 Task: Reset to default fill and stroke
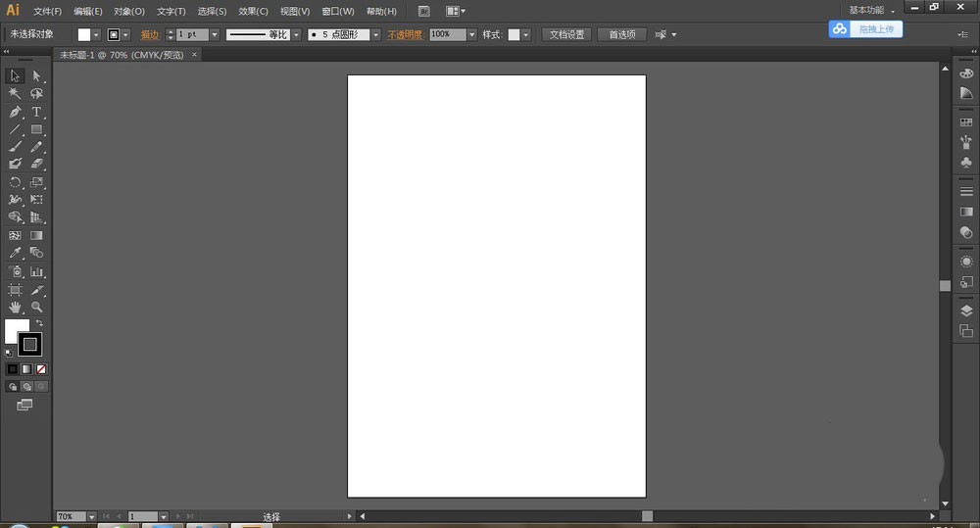coord(9,352)
